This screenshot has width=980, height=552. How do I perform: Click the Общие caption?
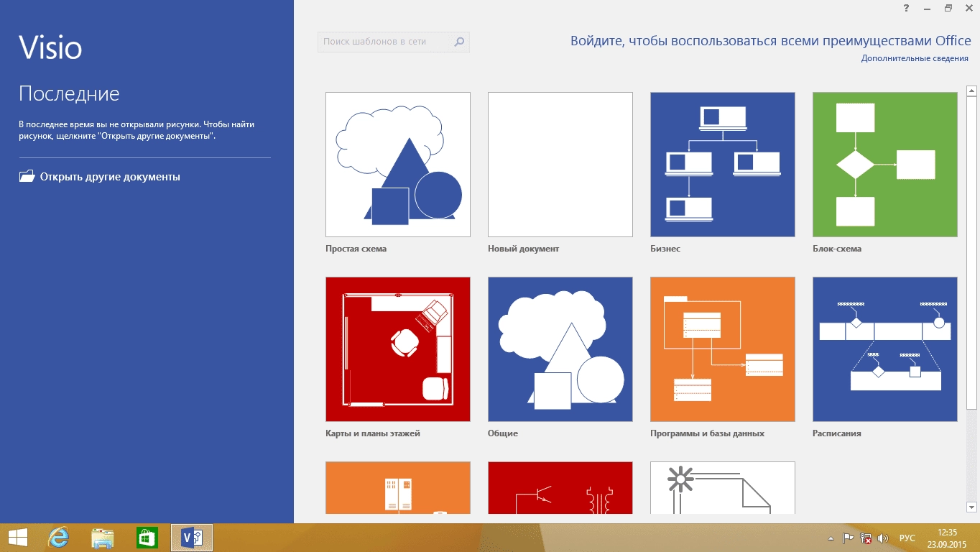503,433
